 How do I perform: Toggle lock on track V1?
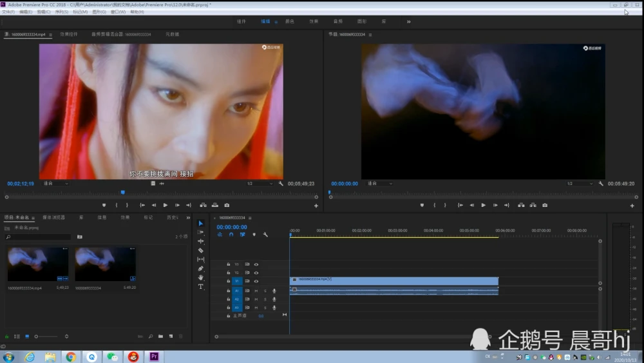coord(229,281)
